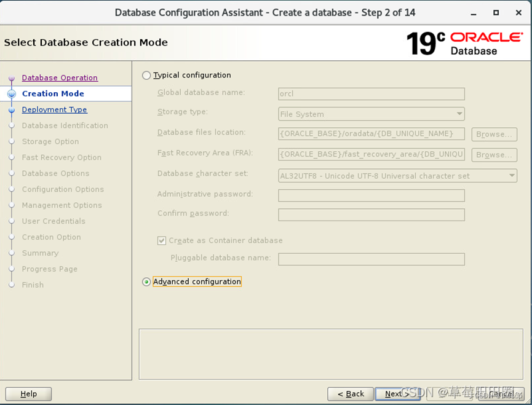
Task: Open the Help button
Action: [x=28, y=394]
